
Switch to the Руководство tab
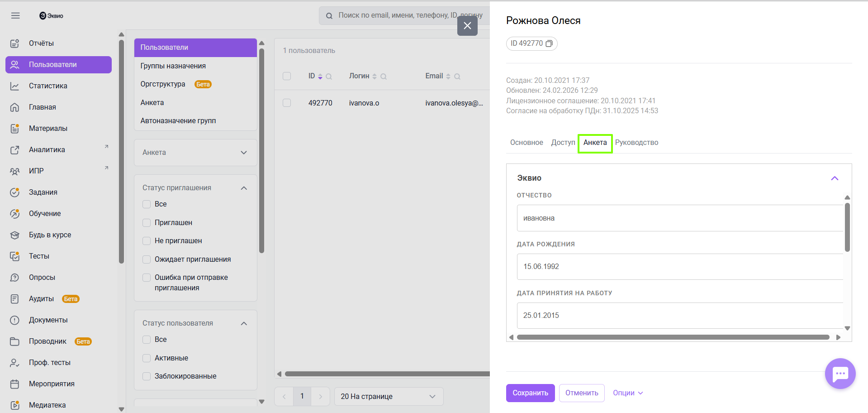pyautogui.click(x=636, y=143)
